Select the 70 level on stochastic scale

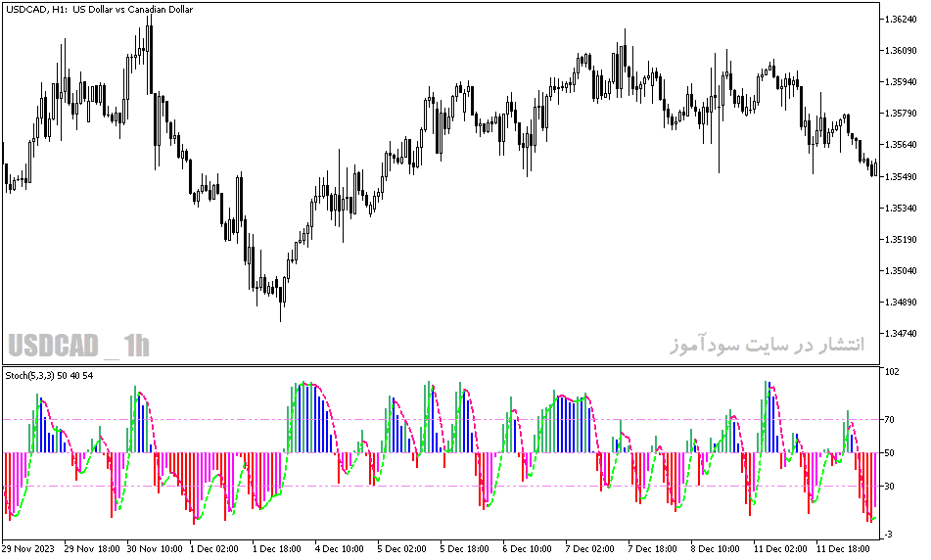889,420
